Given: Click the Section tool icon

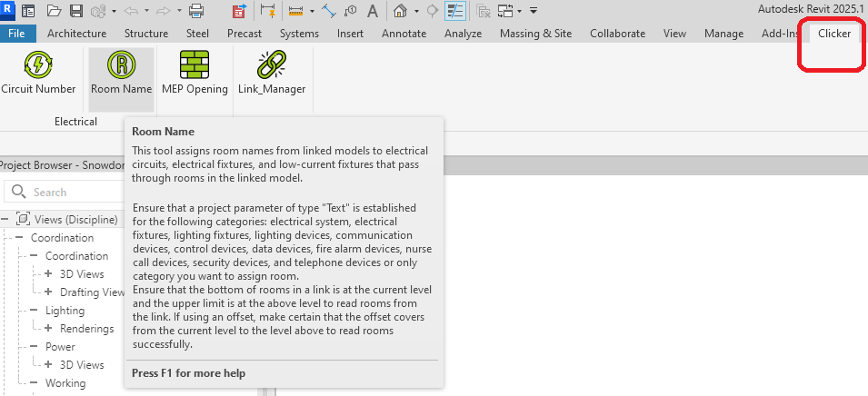Looking at the screenshot, I should [433, 11].
